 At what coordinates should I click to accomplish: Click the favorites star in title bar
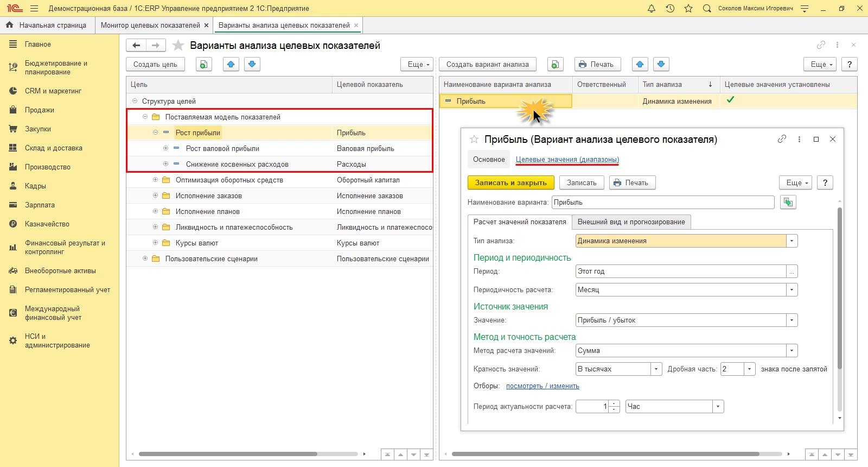tap(688, 9)
